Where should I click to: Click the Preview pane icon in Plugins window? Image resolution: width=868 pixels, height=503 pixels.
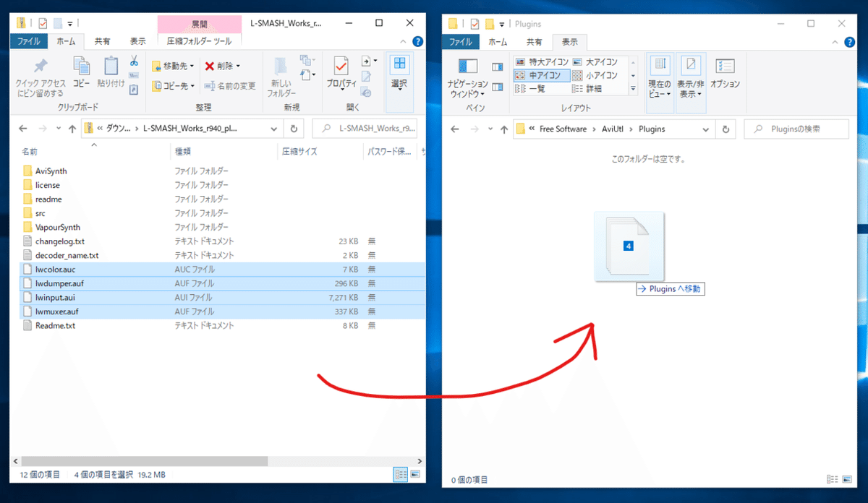pyautogui.click(x=497, y=67)
